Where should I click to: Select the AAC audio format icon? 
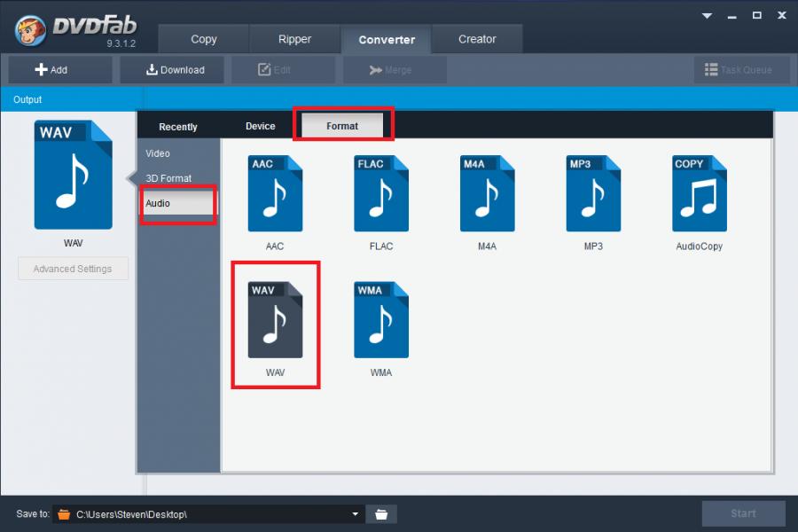[275, 193]
